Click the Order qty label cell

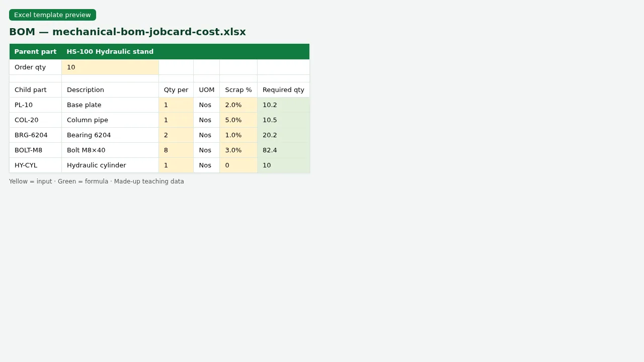pyautogui.click(x=36, y=67)
